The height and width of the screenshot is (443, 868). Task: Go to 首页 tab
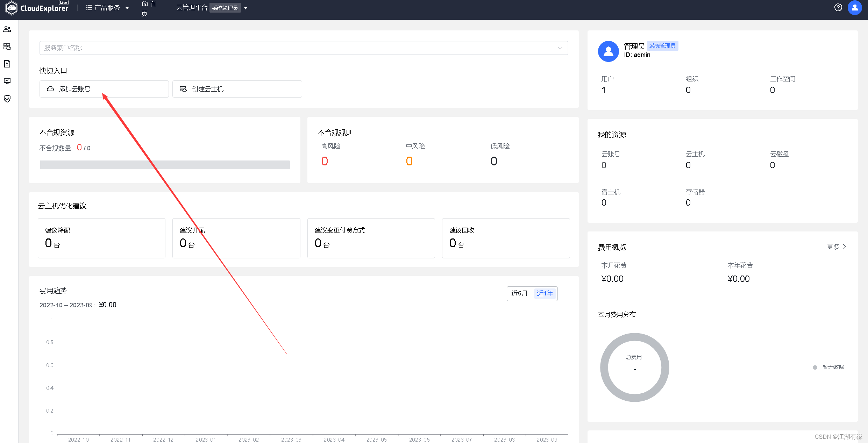[149, 8]
